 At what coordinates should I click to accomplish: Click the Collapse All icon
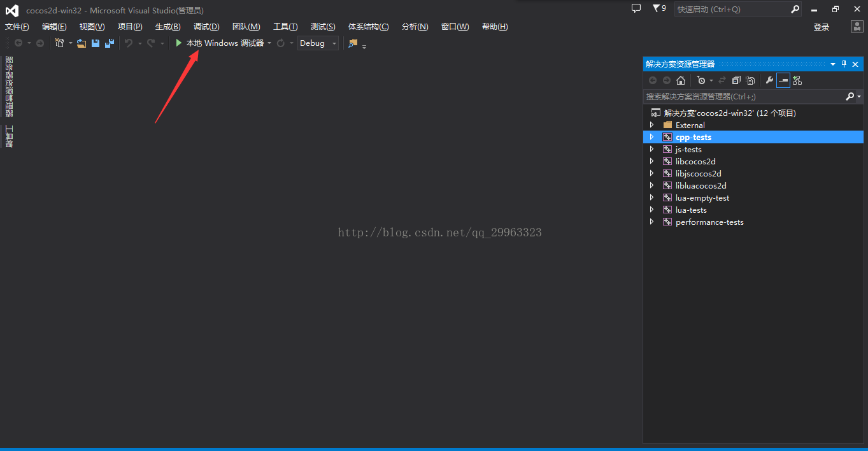(737, 80)
